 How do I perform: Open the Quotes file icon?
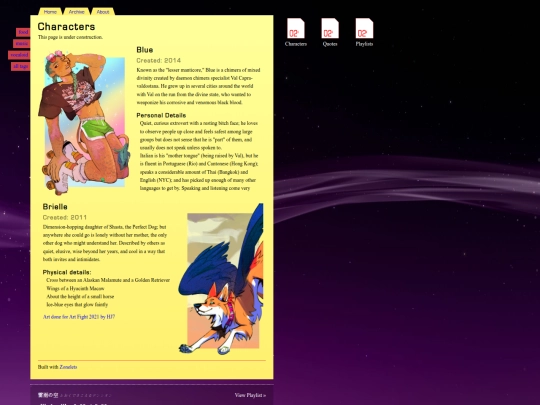coord(330,32)
